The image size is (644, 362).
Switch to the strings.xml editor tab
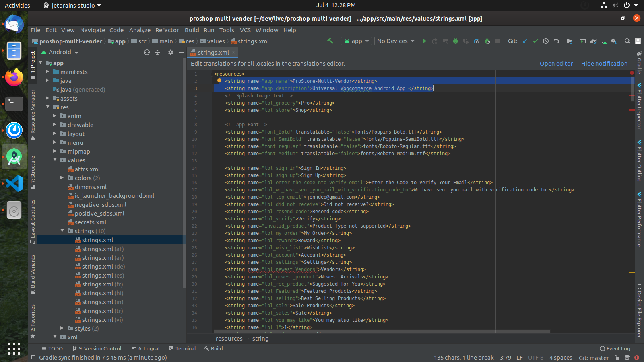(x=213, y=52)
